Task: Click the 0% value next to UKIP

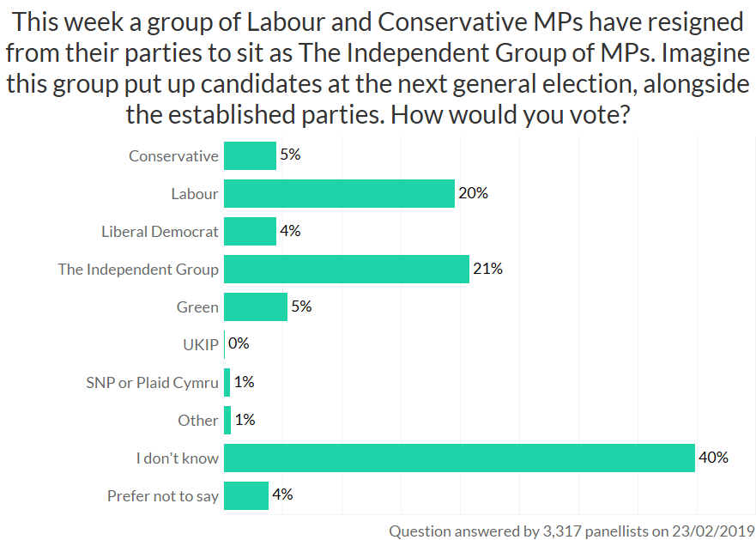Action: click(239, 345)
